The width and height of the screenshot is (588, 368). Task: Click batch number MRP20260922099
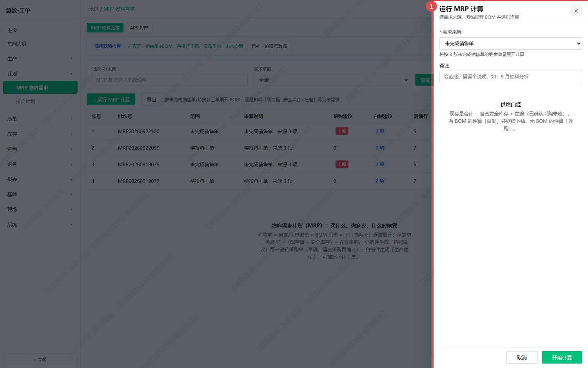(139, 148)
